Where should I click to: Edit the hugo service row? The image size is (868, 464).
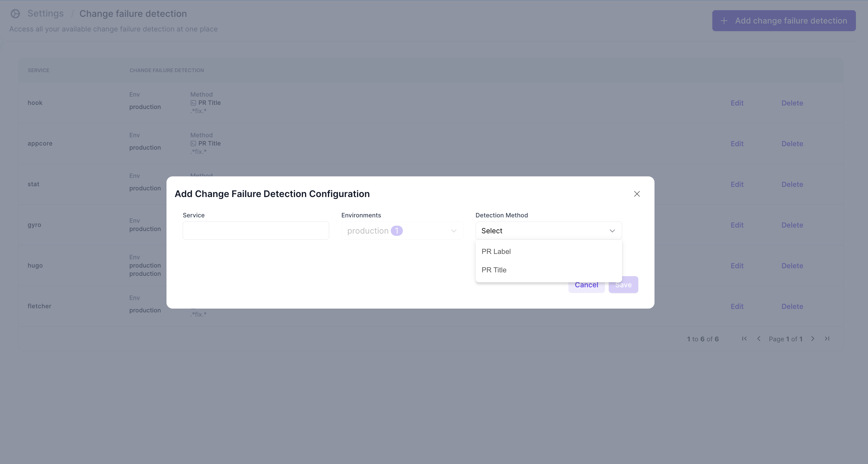[x=737, y=266]
